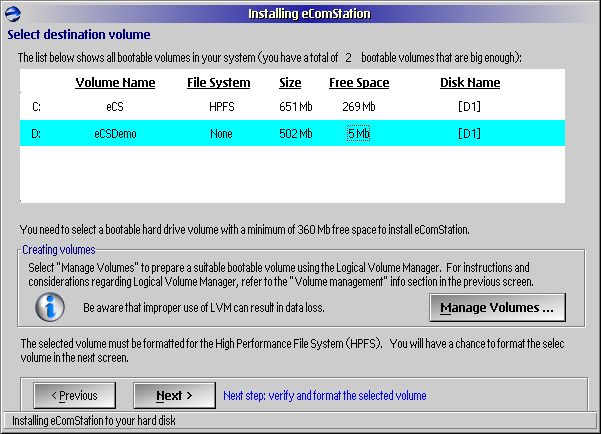601x434 pixels.
Task: Click the 502 Mb size value
Action: point(296,134)
